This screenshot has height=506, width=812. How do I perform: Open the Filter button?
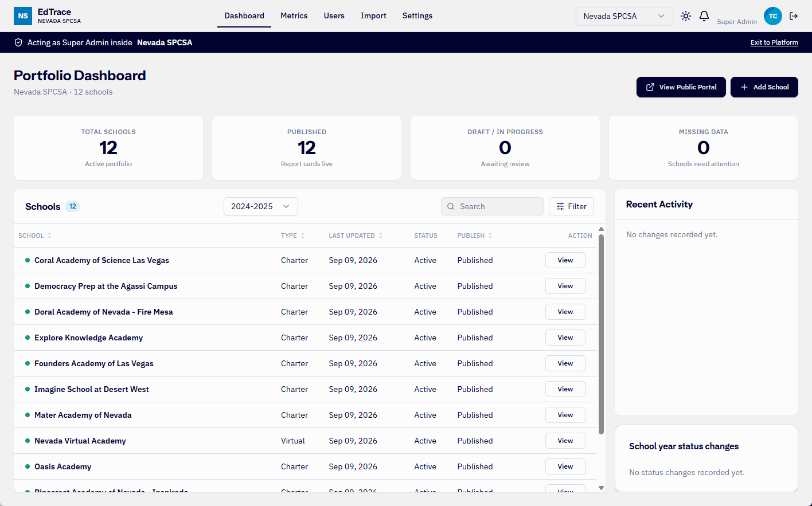[x=571, y=206]
